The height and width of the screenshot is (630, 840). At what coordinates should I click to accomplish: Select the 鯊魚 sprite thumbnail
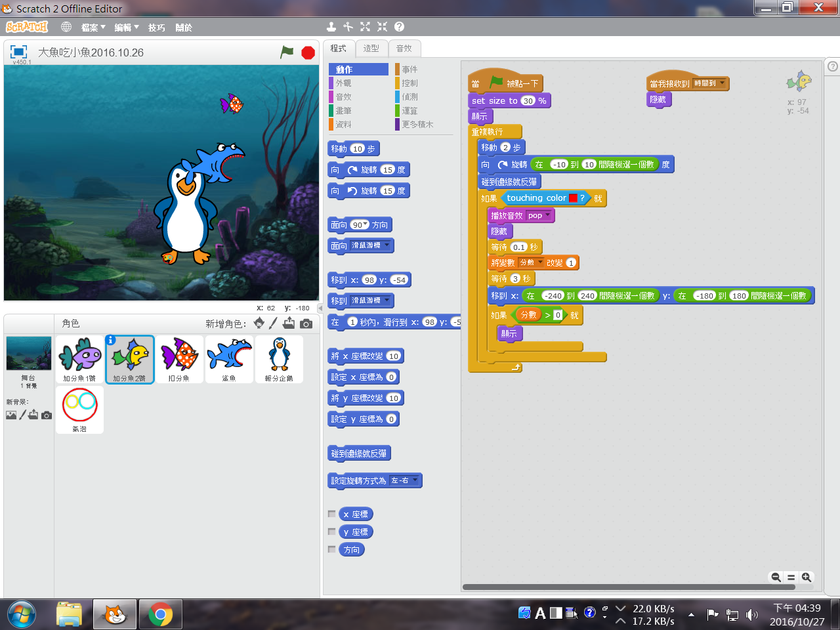[229, 359]
